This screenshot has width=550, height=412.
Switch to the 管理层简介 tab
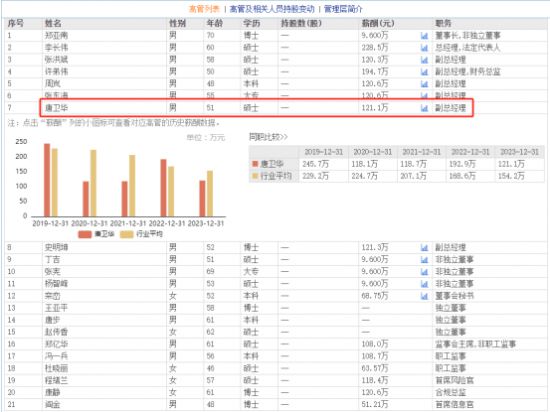[343, 9]
